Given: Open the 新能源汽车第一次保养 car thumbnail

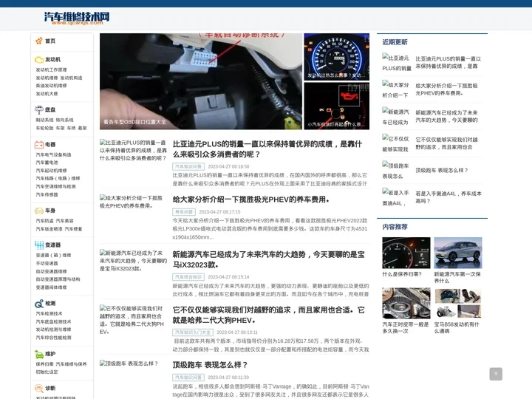Looking at the screenshot, I should point(458,253).
